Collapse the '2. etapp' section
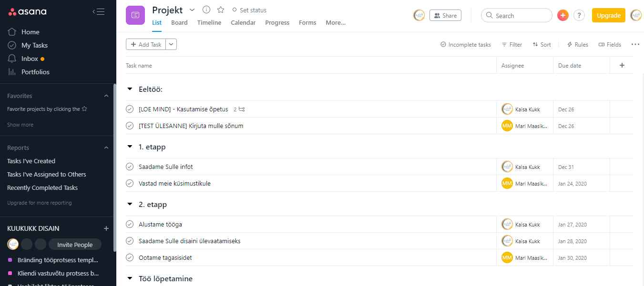The height and width of the screenshot is (286, 644). [130, 205]
